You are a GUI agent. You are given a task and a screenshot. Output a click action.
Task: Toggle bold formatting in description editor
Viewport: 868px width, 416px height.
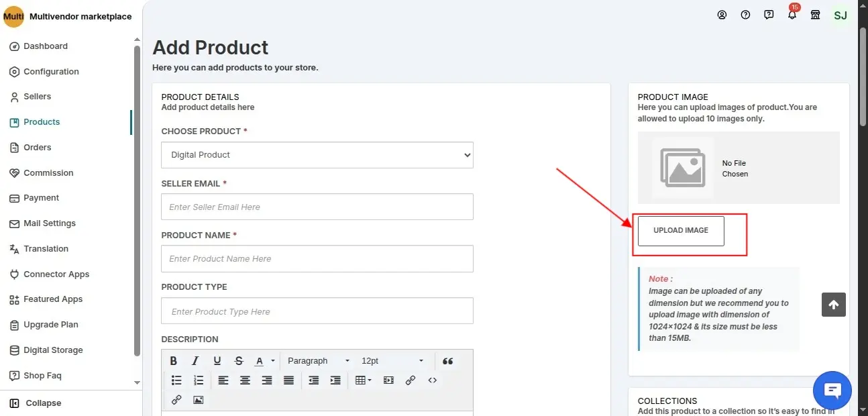(x=174, y=361)
